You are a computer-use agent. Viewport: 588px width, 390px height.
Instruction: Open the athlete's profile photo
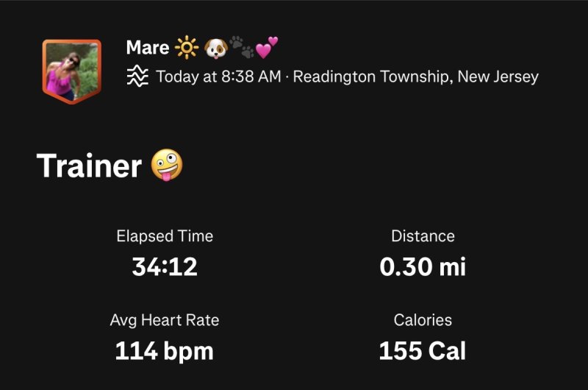click(x=71, y=70)
